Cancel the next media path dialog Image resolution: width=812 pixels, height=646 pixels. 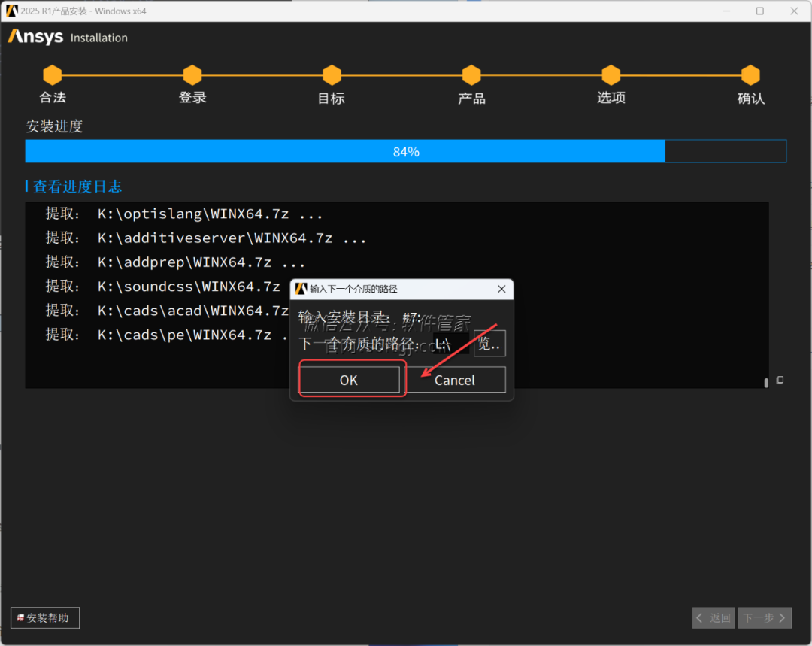click(455, 380)
